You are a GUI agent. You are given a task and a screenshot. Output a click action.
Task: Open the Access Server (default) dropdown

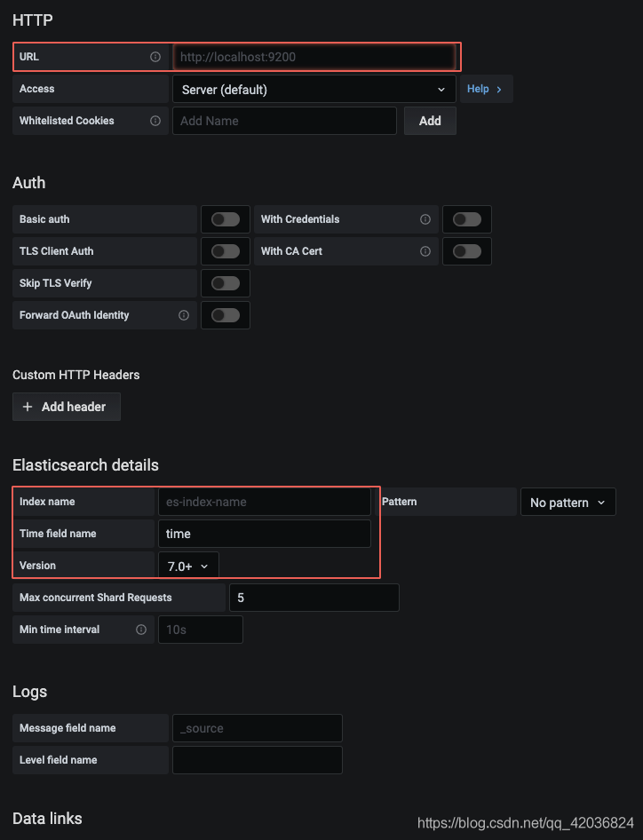[314, 89]
